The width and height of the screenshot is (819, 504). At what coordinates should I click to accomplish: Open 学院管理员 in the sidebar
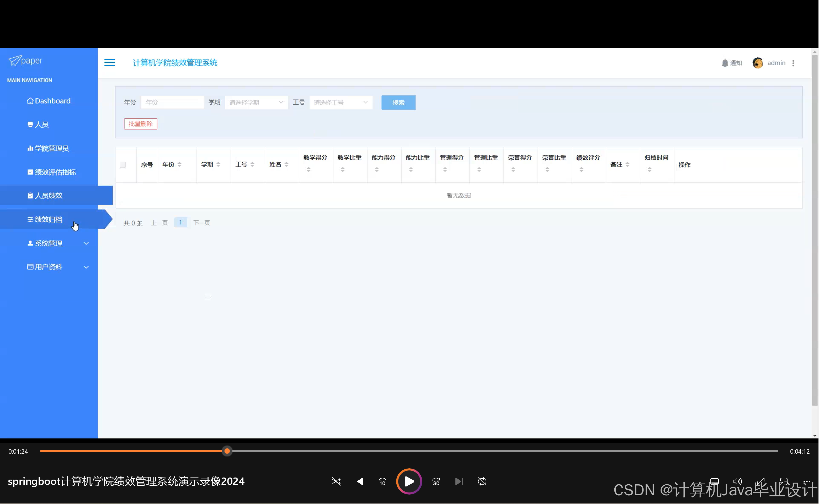pyautogui.click(x=49, y=148)
